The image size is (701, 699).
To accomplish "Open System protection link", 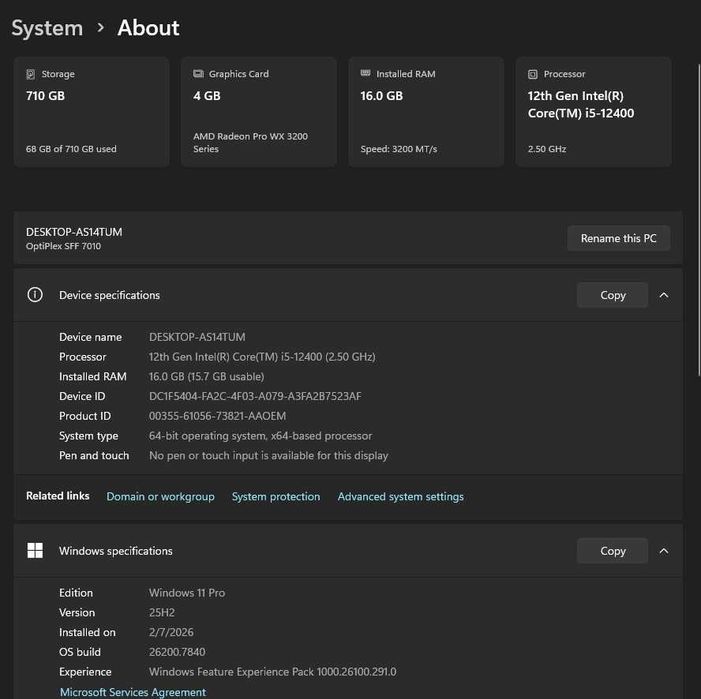I will pos(276,497).
